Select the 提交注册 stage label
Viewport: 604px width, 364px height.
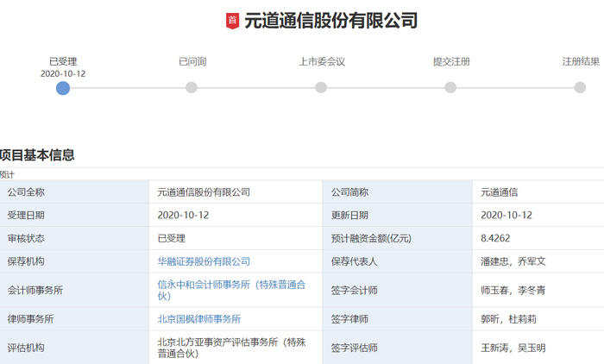(451, 61)
